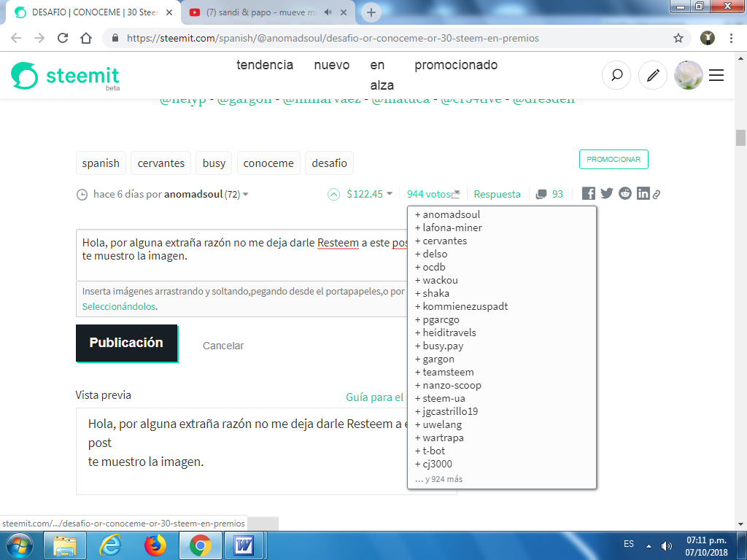Click the cervantes tag
Screen dimensions: 747x560
click(161, 163)
